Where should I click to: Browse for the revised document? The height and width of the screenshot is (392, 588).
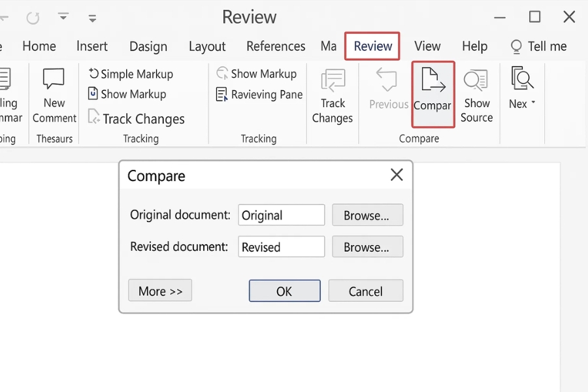(367, 247)
